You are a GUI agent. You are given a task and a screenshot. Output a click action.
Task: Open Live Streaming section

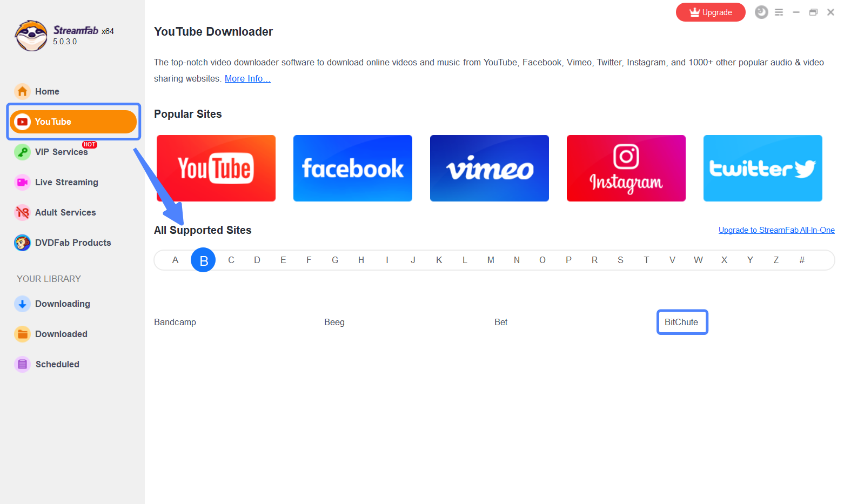point(66,182)
